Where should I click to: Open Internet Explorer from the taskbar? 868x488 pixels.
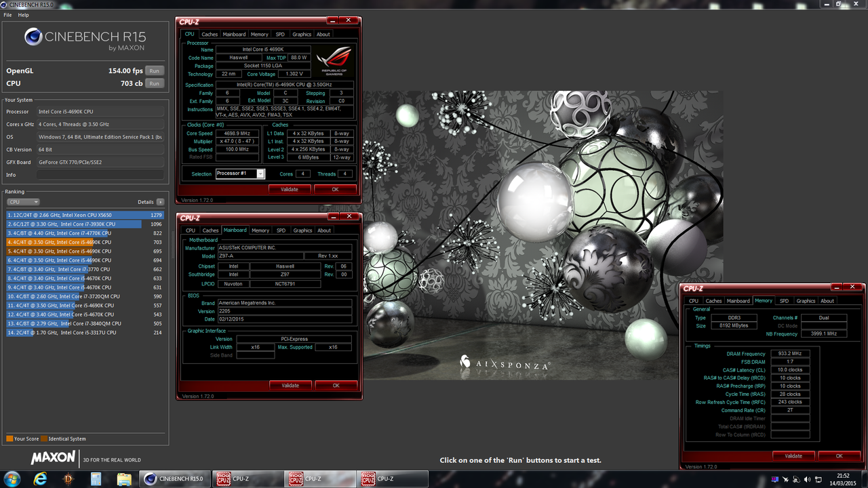click(x=41, y=479)
